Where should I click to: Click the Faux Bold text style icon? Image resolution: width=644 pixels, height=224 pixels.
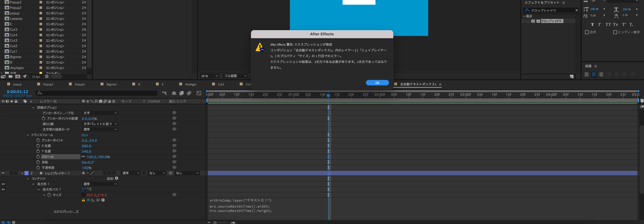point(592,24)
